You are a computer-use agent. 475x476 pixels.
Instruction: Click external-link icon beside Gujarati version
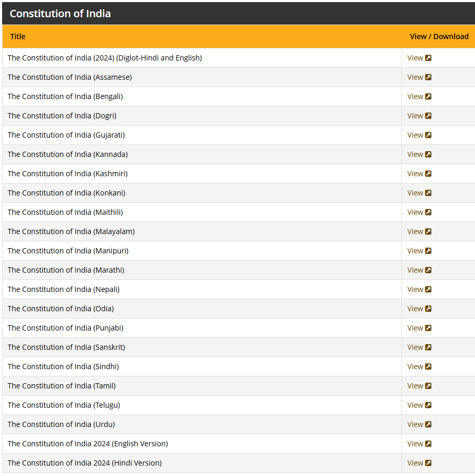pyautogui.click(x=428, y=135)
